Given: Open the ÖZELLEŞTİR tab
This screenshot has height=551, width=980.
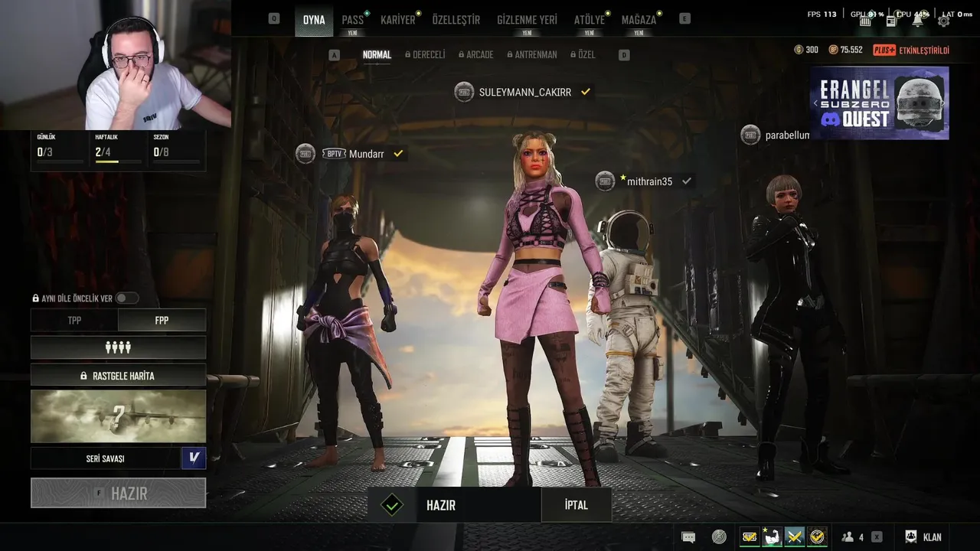Looking at the screenshot, I should (456, 20).
